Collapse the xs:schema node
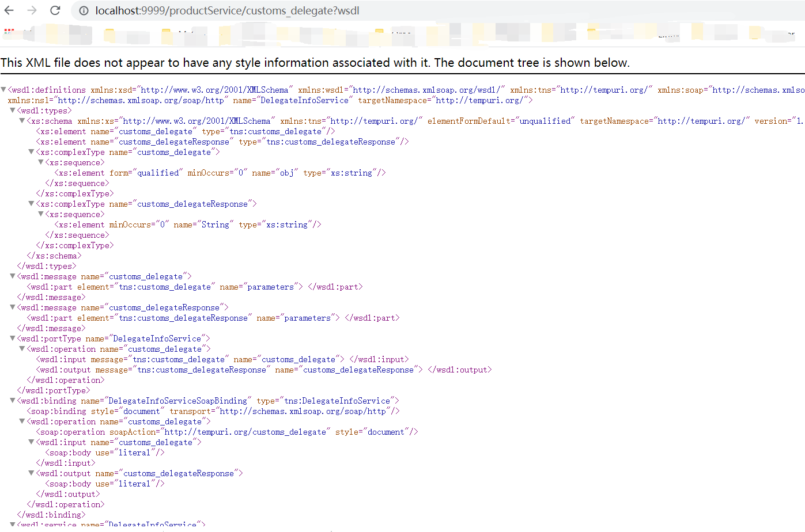The height and width of the screenshot is (532, 805). [x=21, y=120]
